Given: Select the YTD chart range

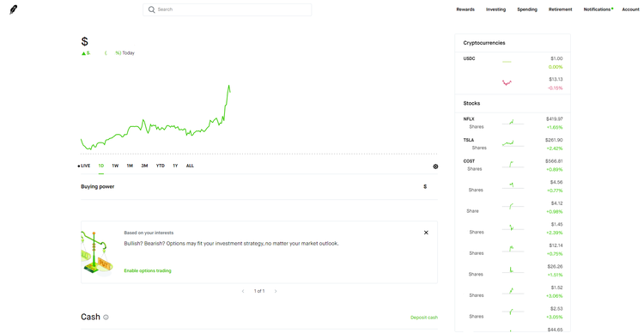Looking at the screenshot, I should tap(161, 166).
